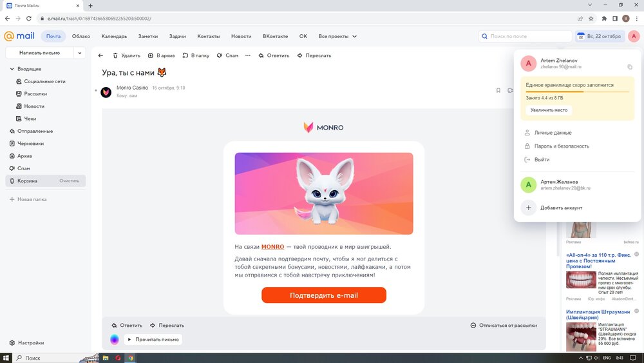Open the Контакты tab
Screen dimensions: 644x363
point(208,36)
